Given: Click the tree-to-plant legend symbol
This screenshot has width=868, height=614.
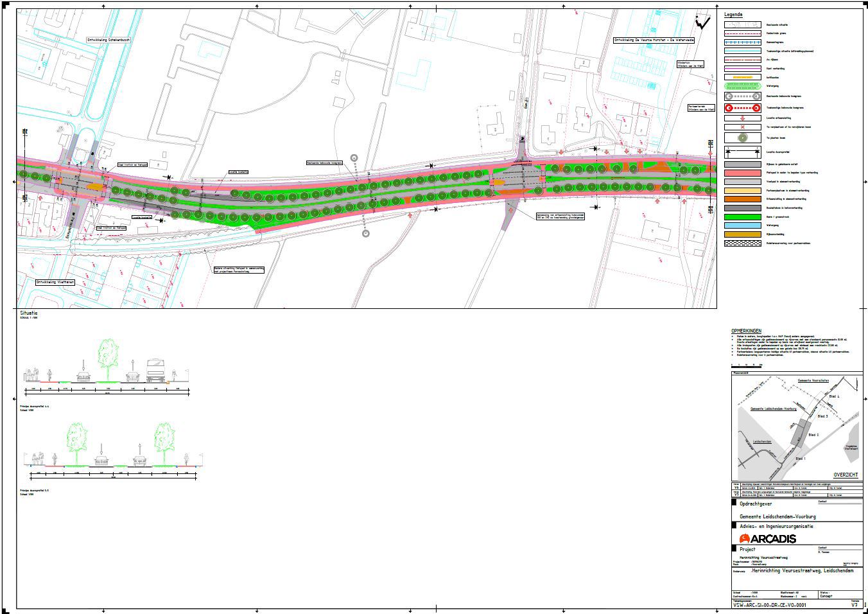Looking at the screenshot, I should pos(743,137).
